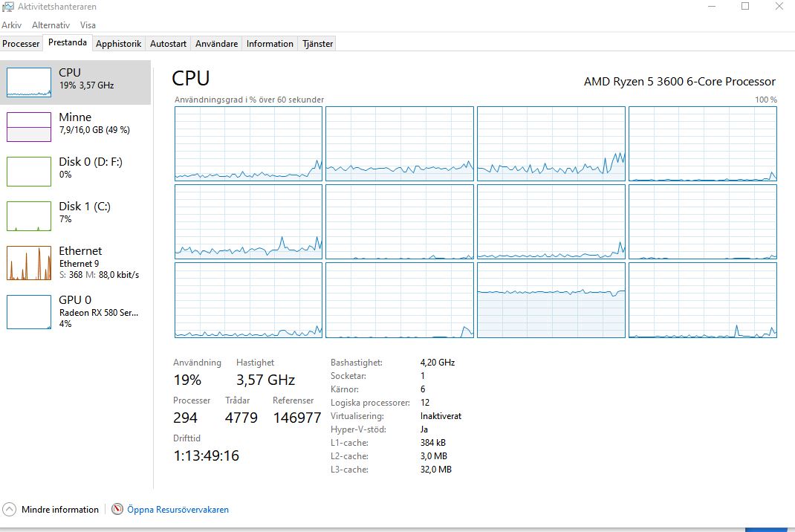Screen dimensions: 795x532
Task: Click the Resursövervakaren launcher icon
Action: (117, 509)
